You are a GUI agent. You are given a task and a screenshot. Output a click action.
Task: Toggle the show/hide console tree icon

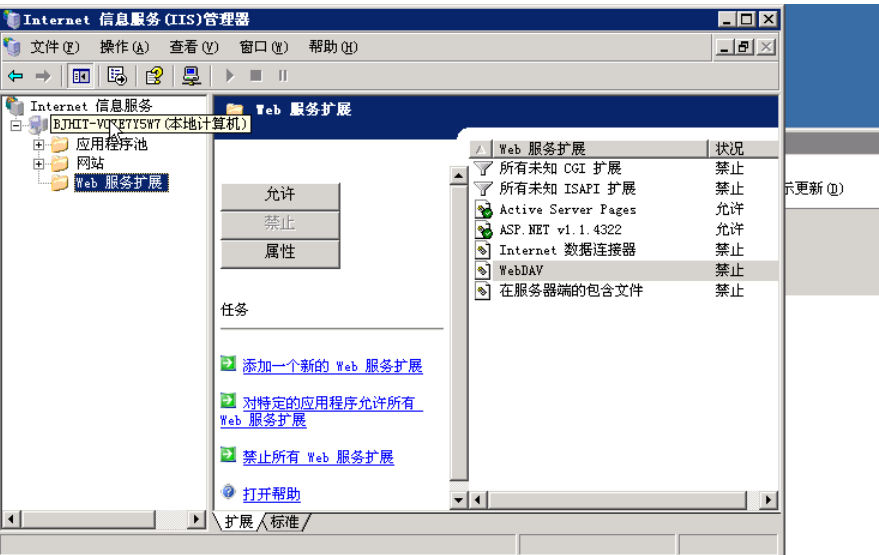coord(81,76)
